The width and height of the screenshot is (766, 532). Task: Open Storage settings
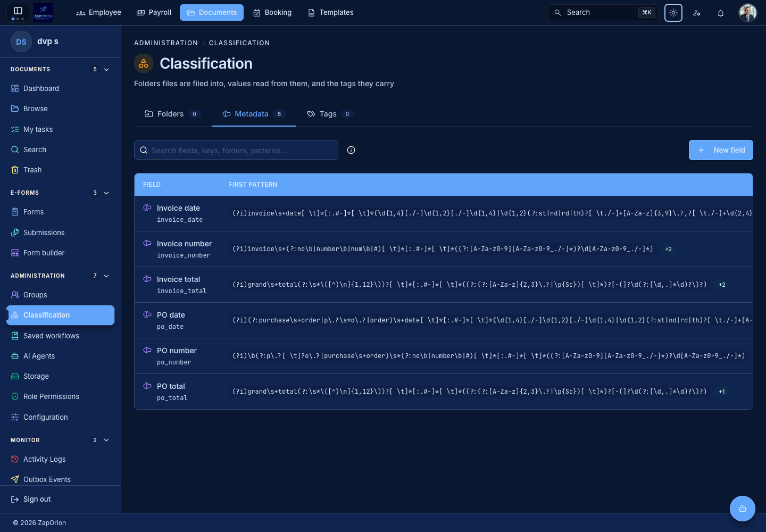pos(60,376)
